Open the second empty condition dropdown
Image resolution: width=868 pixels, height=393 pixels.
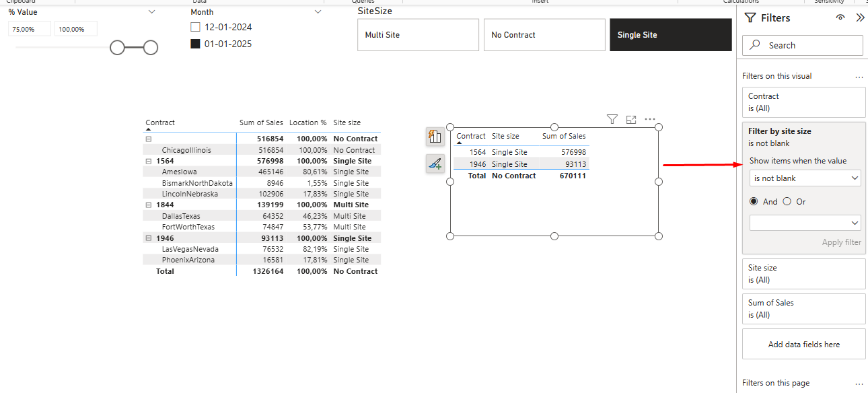(805, 223)
